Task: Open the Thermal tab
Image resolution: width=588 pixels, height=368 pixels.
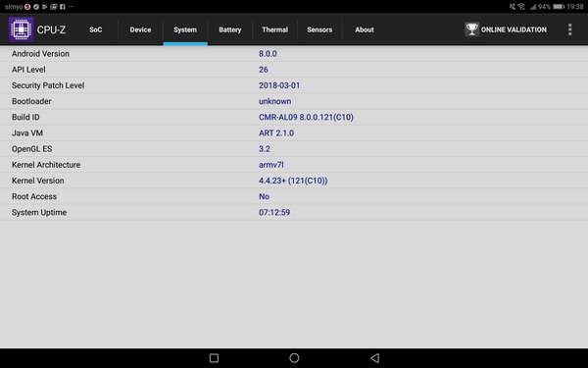Action: point(274,29)
